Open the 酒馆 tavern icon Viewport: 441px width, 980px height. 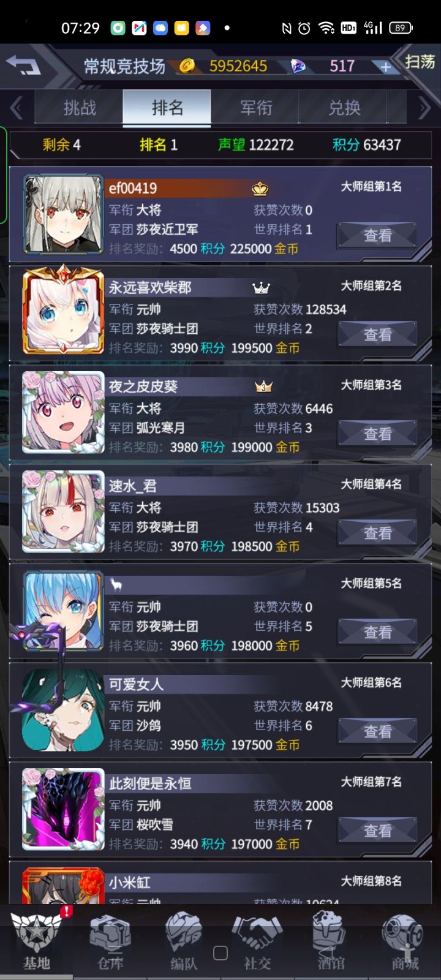point(331,941)
